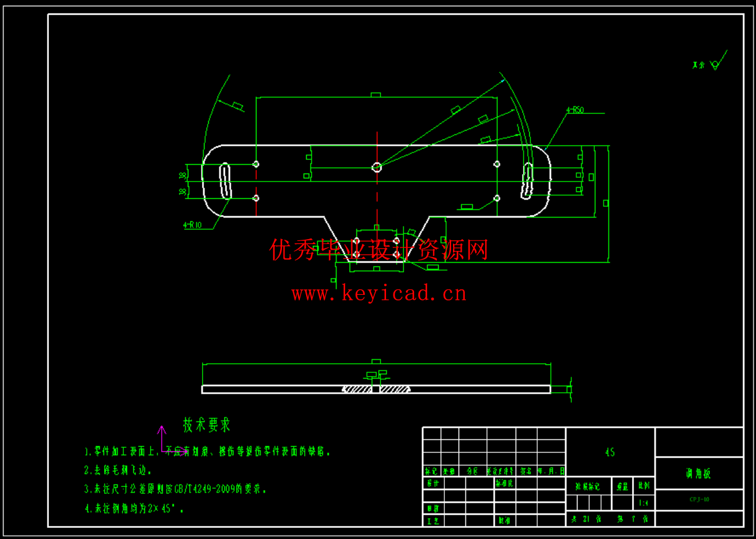The height and width of the screenshot is (539, 756).
Task: Select the right slotted hole feature
Action: tap(528, 180)
